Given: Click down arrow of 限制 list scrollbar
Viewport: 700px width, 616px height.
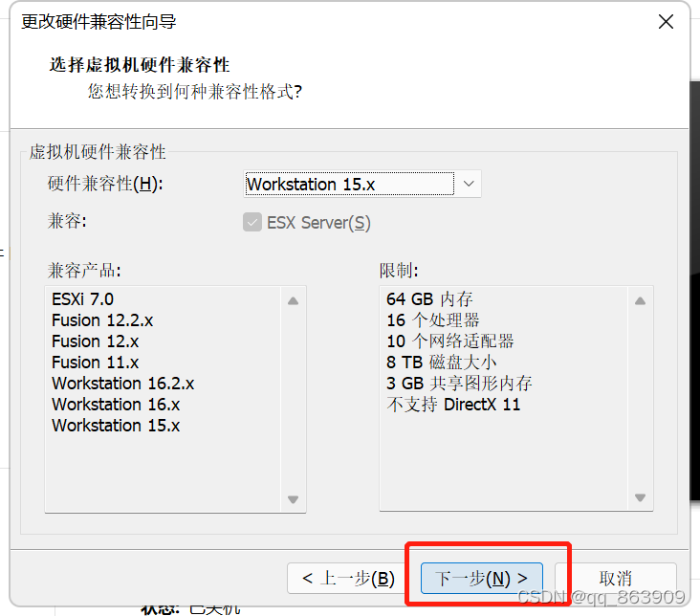Looking at the screenshot, I should tap(640, 497).
